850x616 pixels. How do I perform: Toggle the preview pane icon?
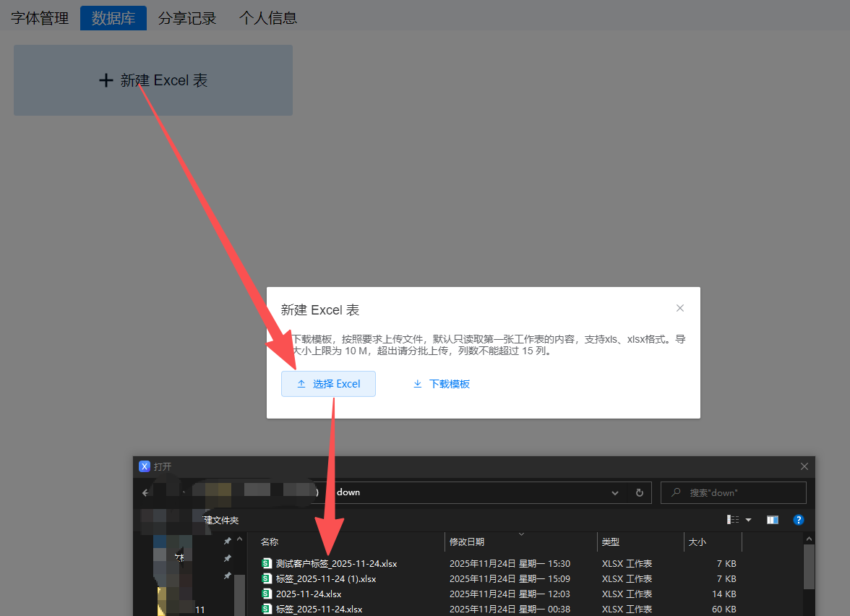(x=772, y=520)
